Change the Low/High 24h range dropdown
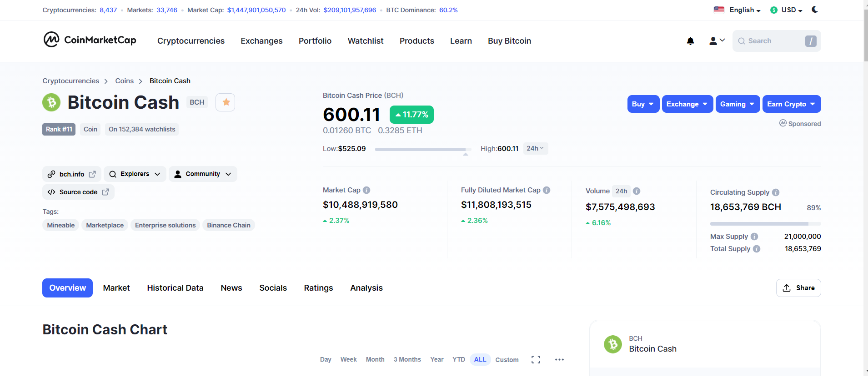Viewport: 868px width, 378px height. (535, 149)
